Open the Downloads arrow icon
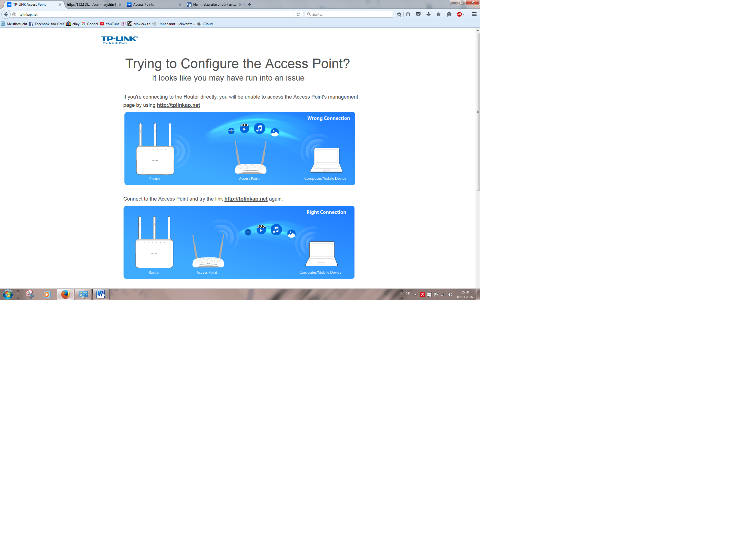741x560 pixels. tap(429, 14)
